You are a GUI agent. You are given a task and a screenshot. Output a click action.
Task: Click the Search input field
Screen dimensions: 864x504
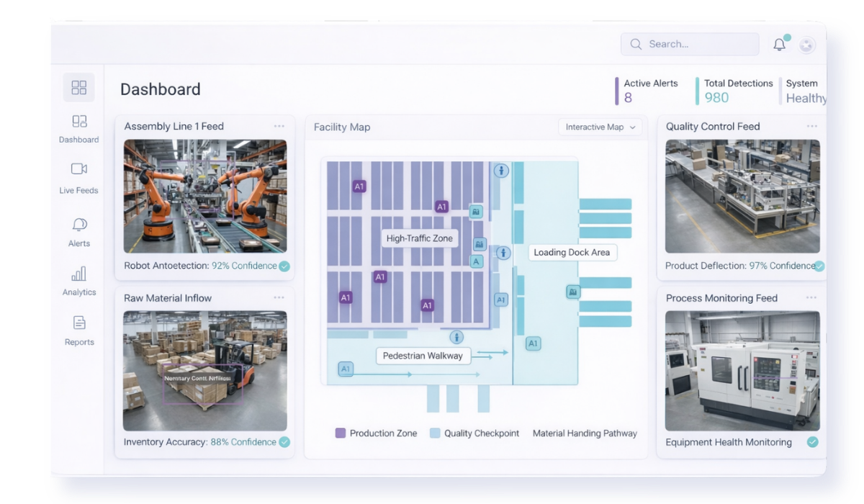690,44
